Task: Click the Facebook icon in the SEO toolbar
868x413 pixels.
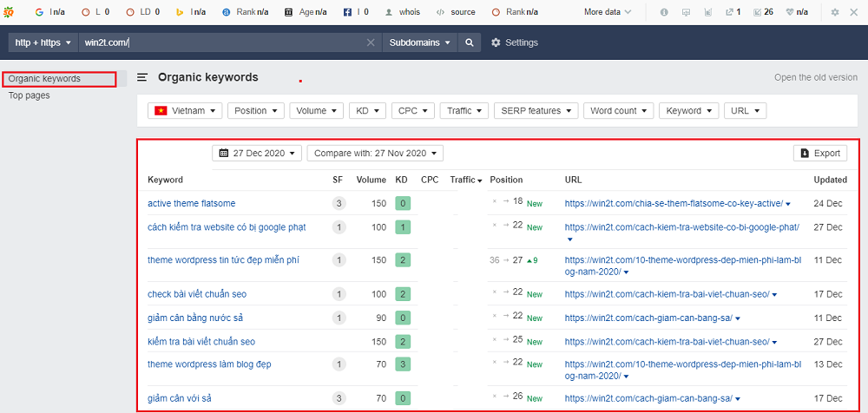Action: 347,12
